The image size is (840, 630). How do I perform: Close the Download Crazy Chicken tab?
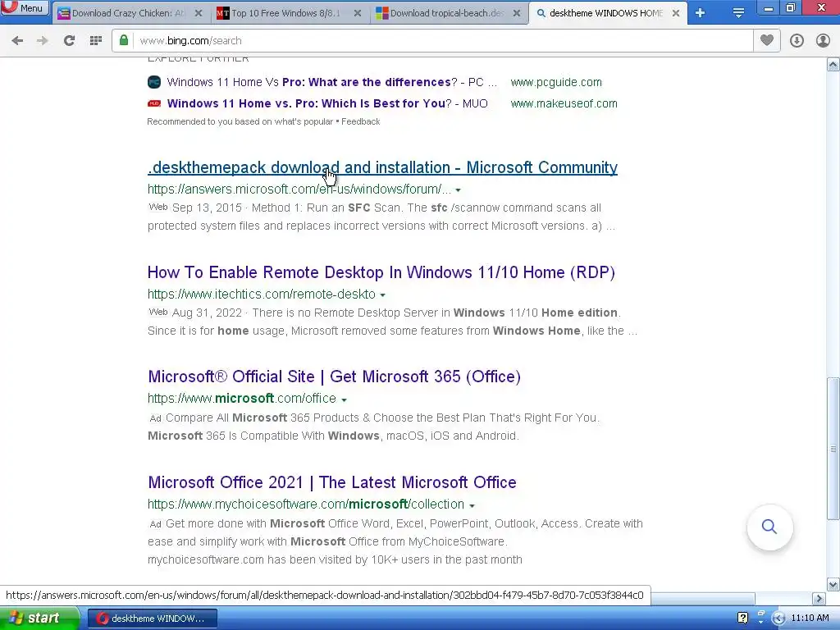point(199,13)
